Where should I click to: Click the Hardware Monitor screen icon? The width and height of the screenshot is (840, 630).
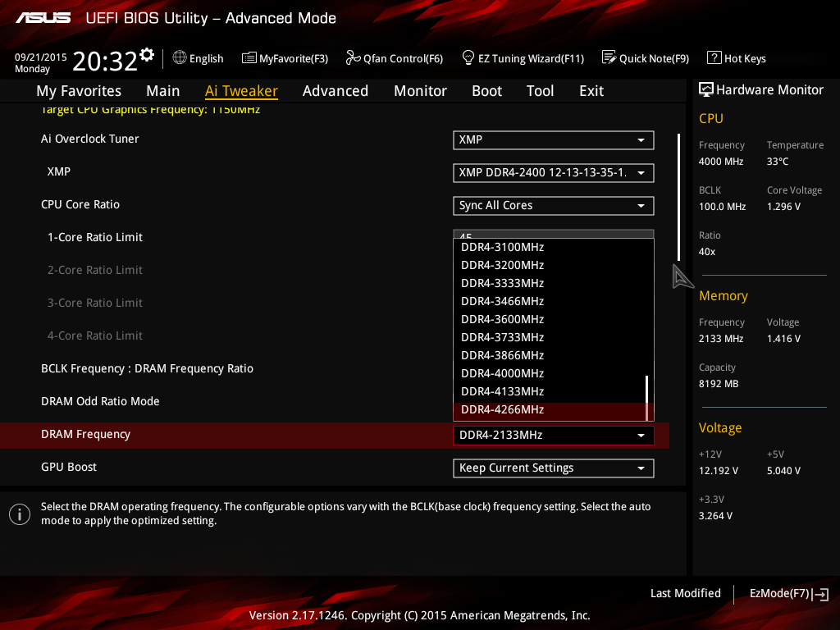706,89
